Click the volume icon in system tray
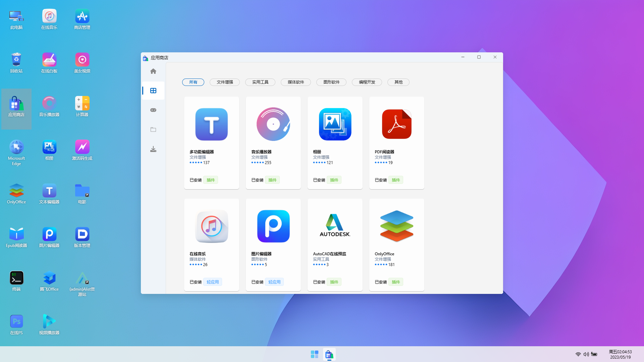 click(x=586, y=354)
